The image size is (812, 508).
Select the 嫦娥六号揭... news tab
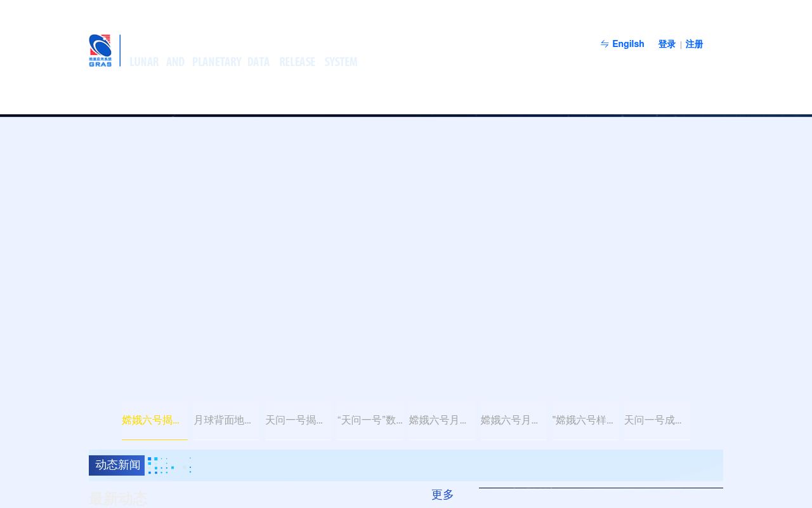point(155,420)
